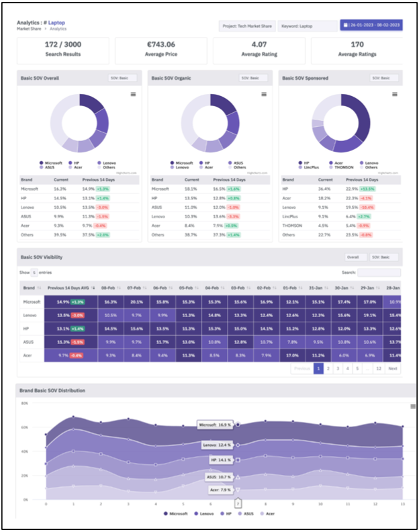This screenshot has height=532, width=419.
Task: Click dark Microsoft slice in Overall donut
Action: [x=91, y=102]
